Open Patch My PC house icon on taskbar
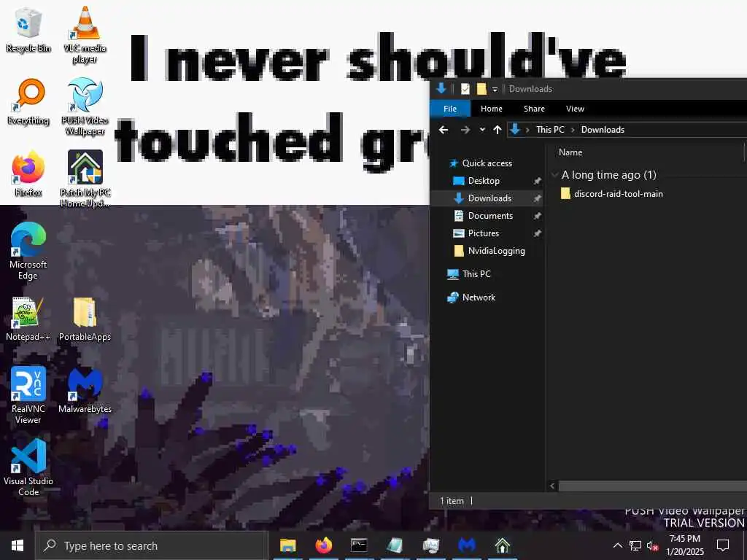This screenshot has width=747, height=560. [503, 545]
